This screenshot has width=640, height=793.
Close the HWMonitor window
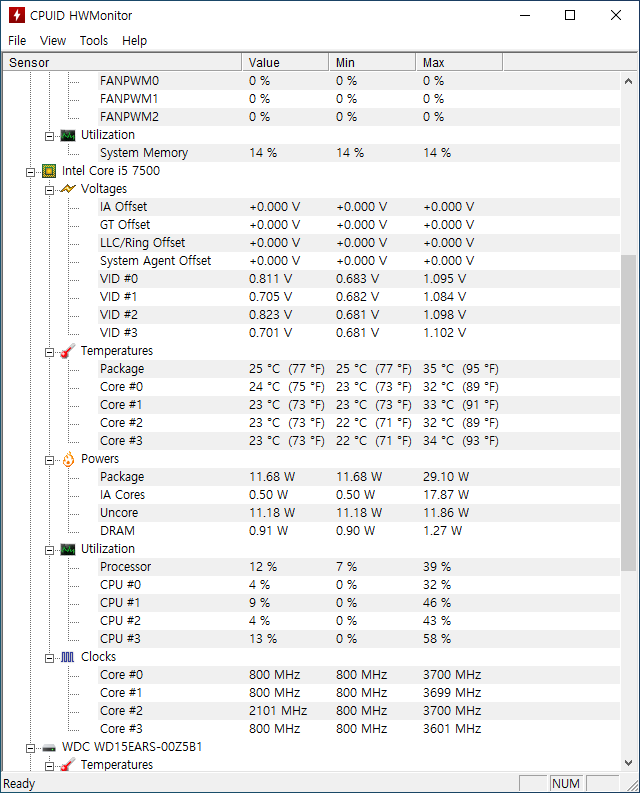pyautogui.click(x=616, y=15)
